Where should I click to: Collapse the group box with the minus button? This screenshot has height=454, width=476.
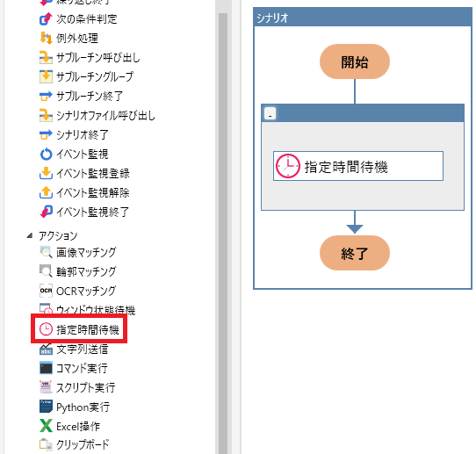(270, 114)
